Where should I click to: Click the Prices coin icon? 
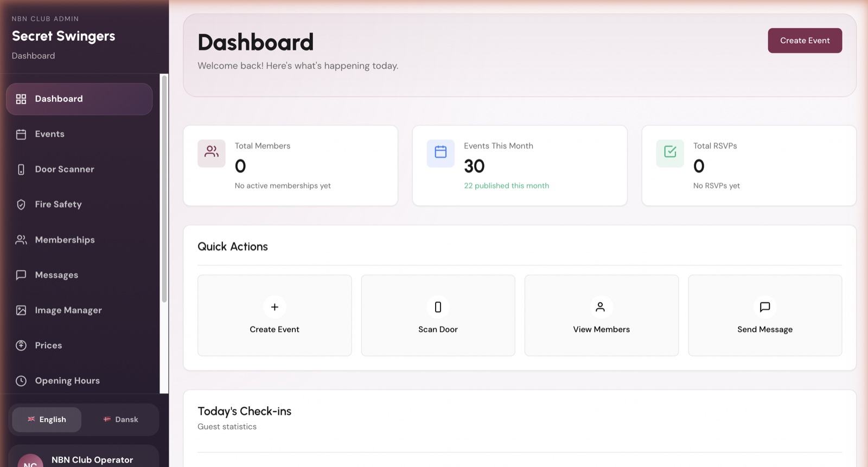pyautogui.click(x=21, y=346)
